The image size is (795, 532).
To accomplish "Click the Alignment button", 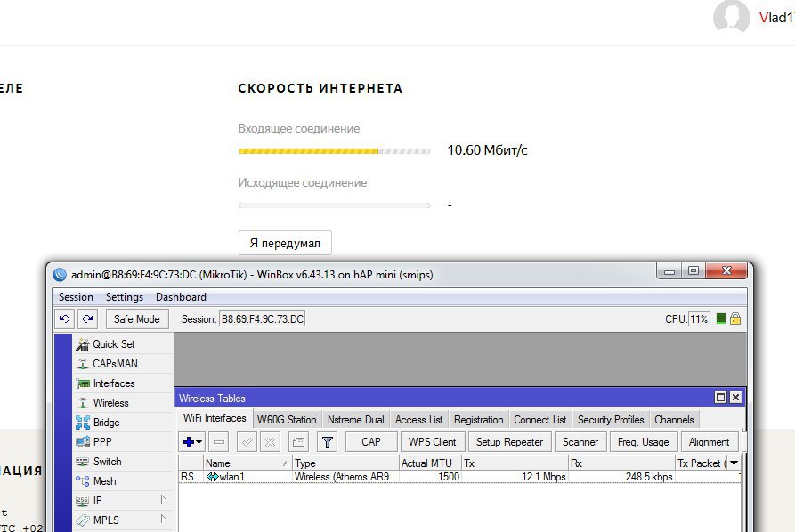I will tap(709, 442).
